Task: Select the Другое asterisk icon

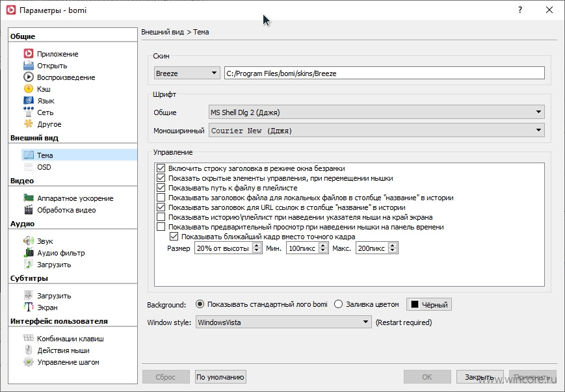Action: 29,124
